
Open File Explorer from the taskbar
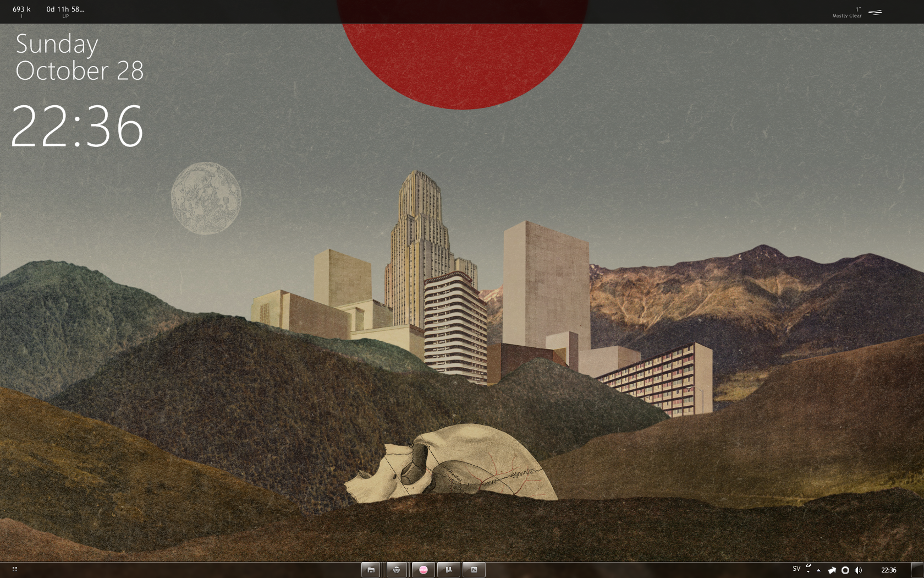coord(371,570)
